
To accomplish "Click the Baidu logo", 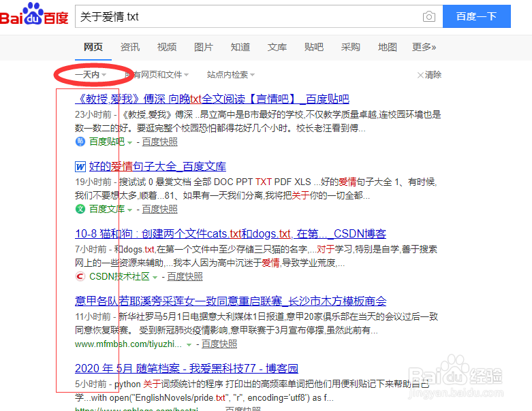I will (x=34, y=14).
